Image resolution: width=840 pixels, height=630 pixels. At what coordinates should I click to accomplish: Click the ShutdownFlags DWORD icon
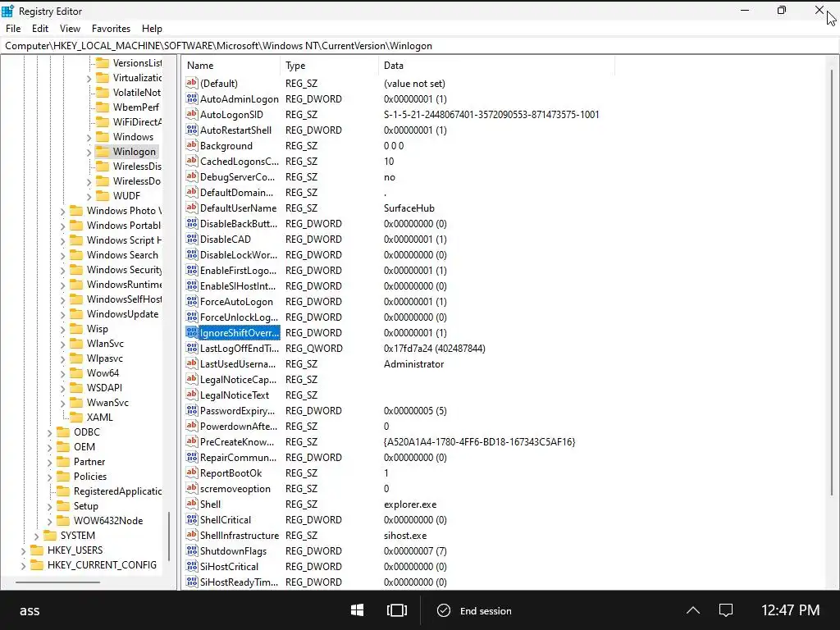pyautogui.click(x=192, y=550)
